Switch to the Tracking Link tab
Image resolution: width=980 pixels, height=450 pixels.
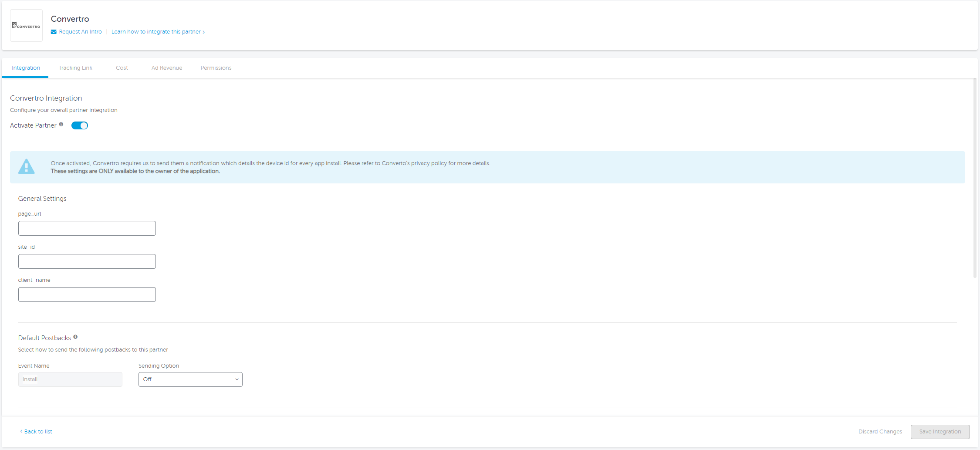tap(75, 68)
